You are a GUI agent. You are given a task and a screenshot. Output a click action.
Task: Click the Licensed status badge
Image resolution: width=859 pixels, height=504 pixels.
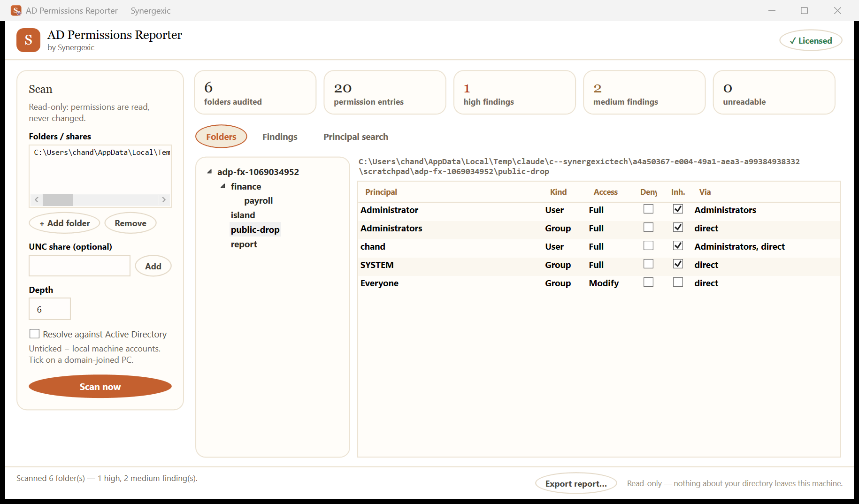pyautogui.click(x=811, y=41)
